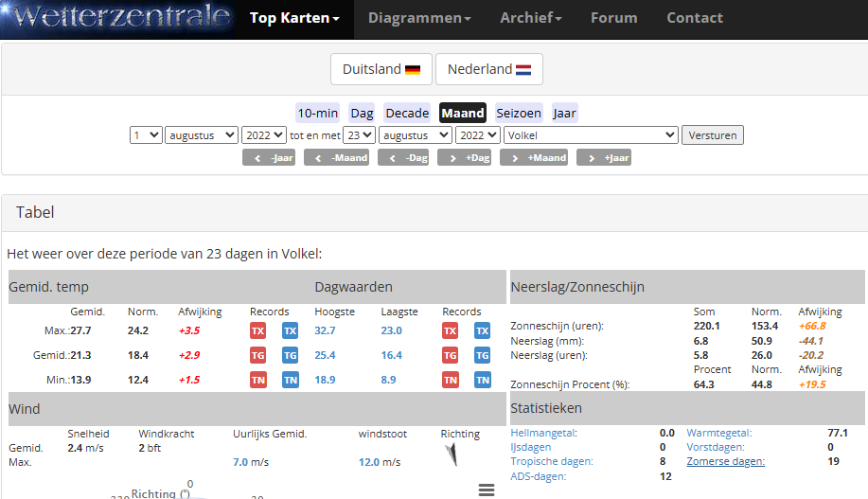868x499 pixels.
Task: Open the start day dropdown showing 1
Action: click(146, 135)
